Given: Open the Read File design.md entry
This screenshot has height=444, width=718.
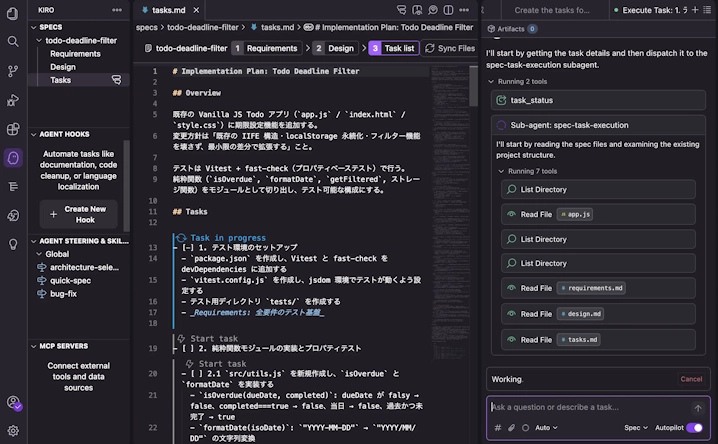Looking at the screenshot, I should click(x=598, y=314).
